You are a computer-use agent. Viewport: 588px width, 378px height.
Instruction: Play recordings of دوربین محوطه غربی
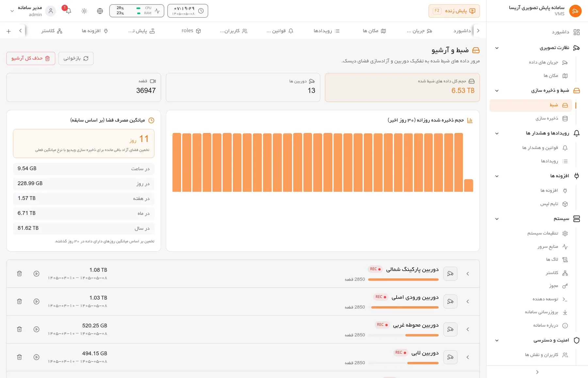37,329
